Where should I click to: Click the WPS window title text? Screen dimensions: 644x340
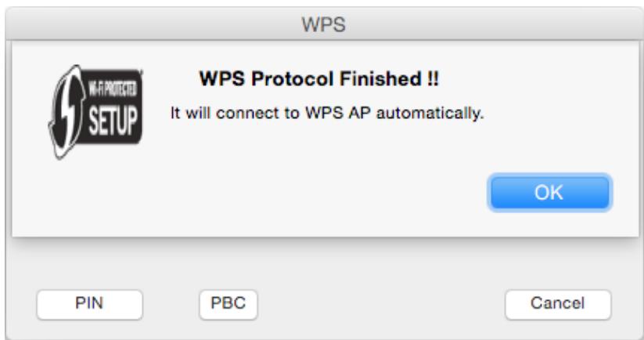324,24
